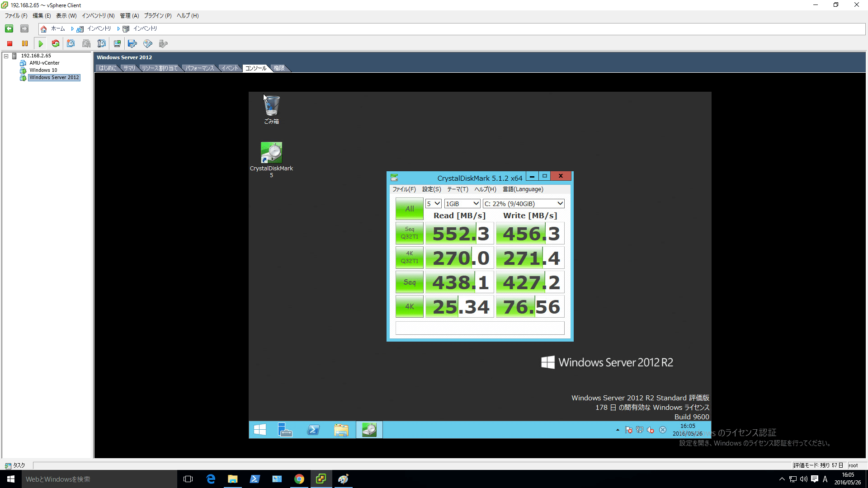Image resolution: width=868 pixels, height=488 pixels.
Task: Click the green back navigation arrow
Action: click(9, 28)
